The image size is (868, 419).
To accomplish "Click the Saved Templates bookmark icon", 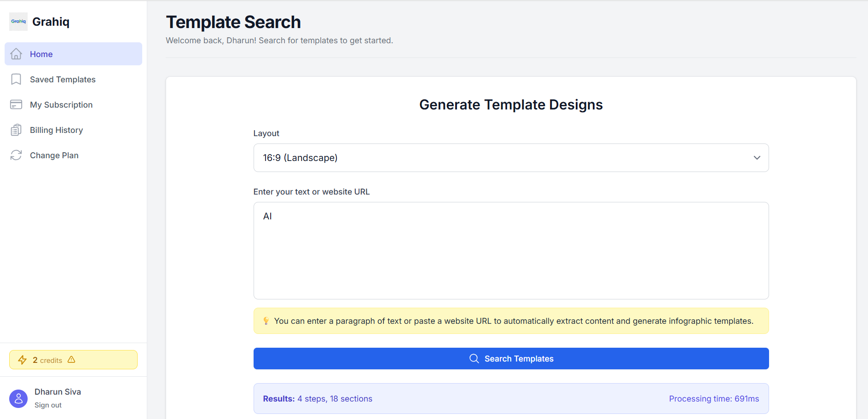I will (x=16, y=80).
